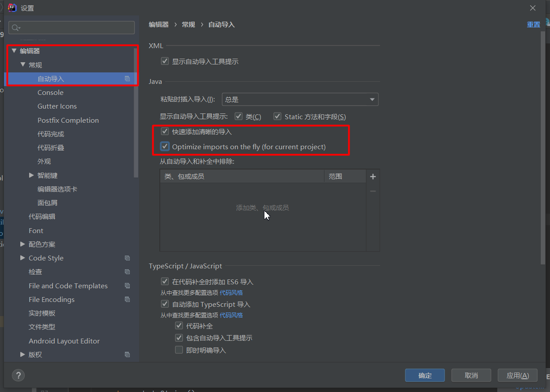This screenshot has height=392, width=550.
Task: Select Gutter Icons in settings tree
Action: click(57, 106)
